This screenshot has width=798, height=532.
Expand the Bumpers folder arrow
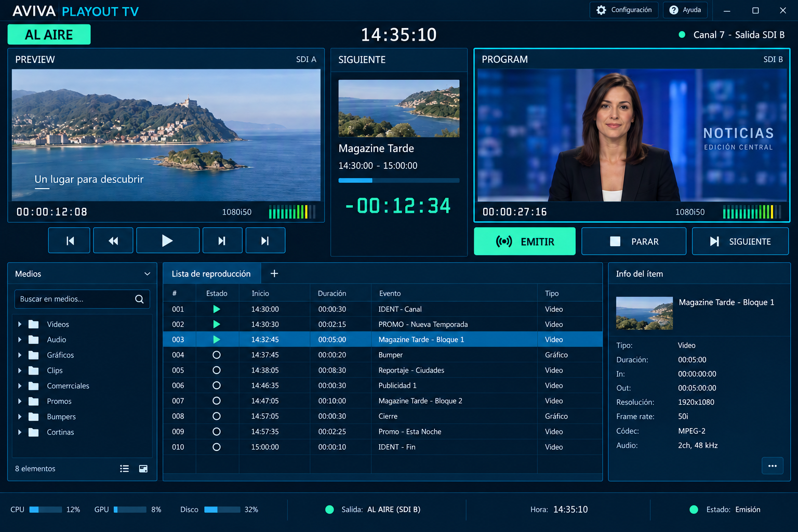click(20, 417)
